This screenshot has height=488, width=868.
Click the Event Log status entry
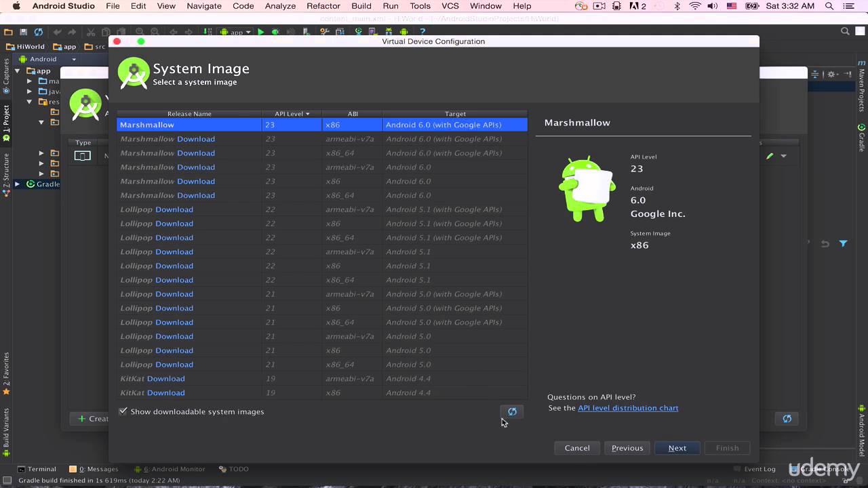point(754,469)
